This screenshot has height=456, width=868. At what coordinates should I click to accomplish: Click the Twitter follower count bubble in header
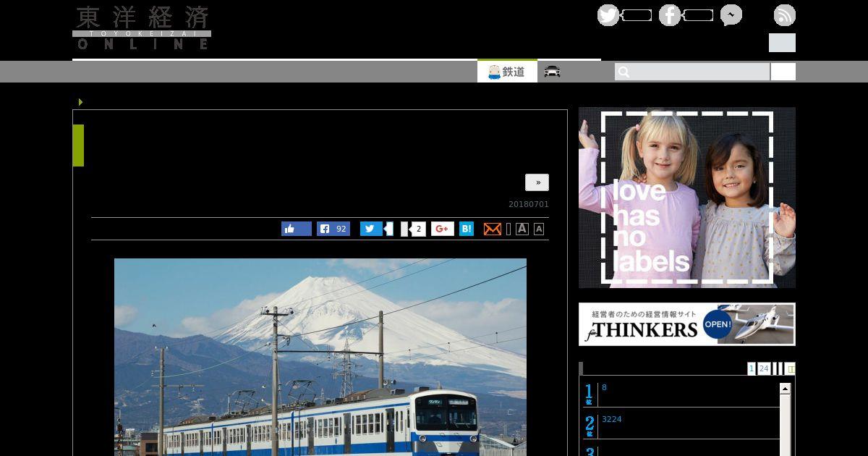(637, 15)
